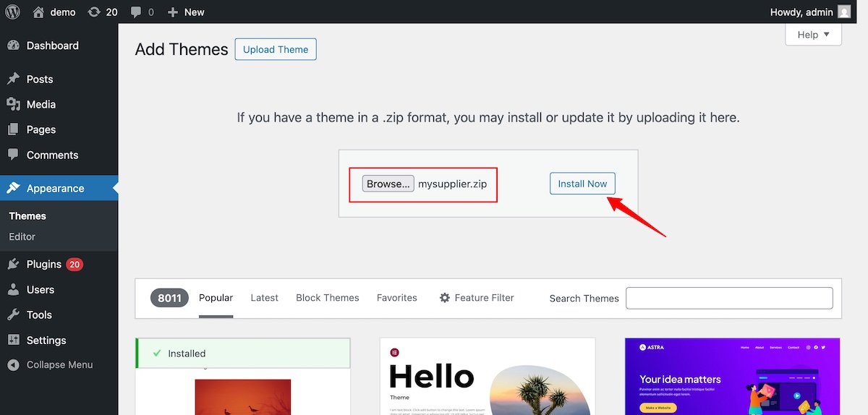Focus the Search Themes input field

click(729, 298)
